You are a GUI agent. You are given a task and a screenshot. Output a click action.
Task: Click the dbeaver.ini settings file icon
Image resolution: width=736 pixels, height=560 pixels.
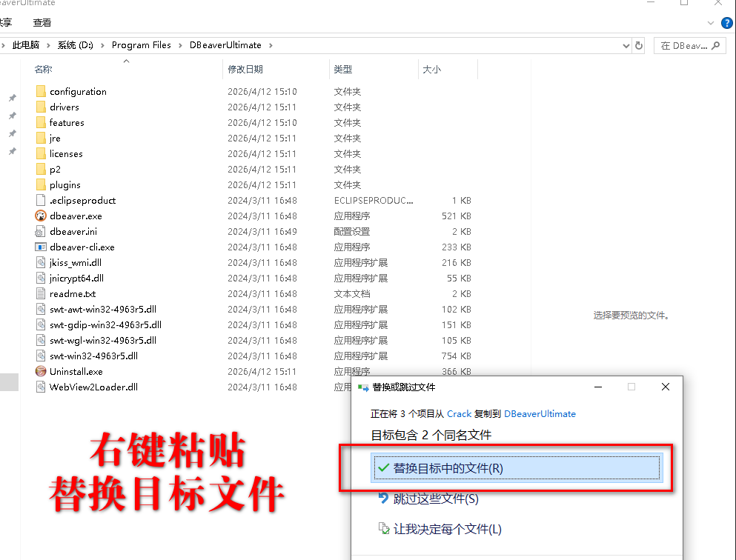(x=41, y=231)
